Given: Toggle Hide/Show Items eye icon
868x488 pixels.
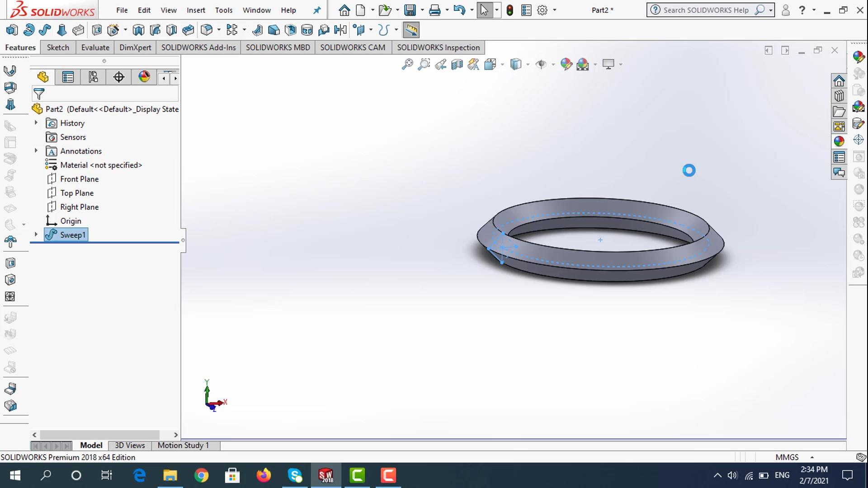Looking at the screenshot, I should [541, 64].
